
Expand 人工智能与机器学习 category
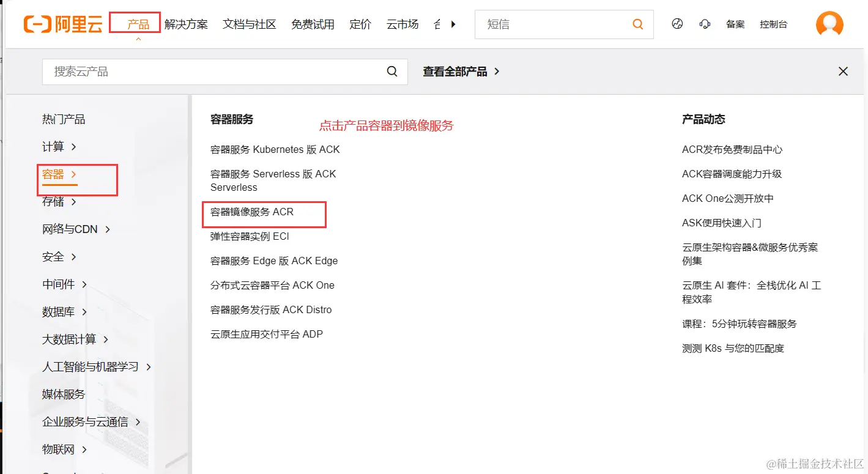(97, 367)
